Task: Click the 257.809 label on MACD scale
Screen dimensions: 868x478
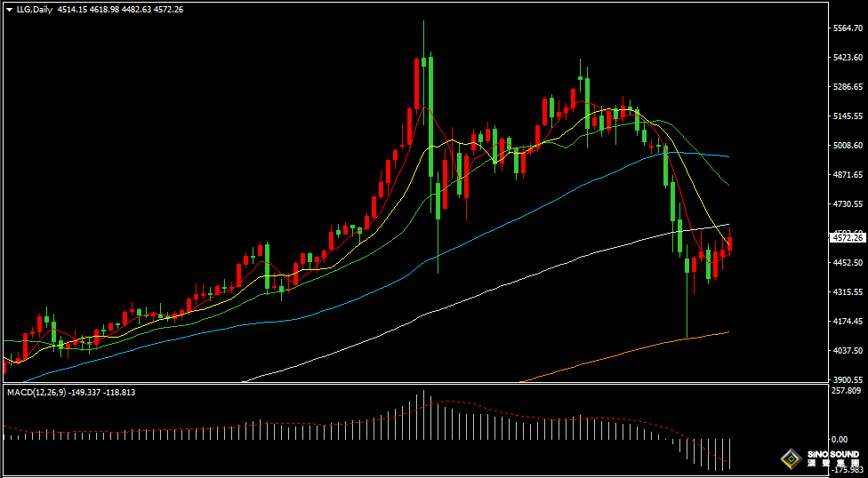Action: click(x=846, y=391)
